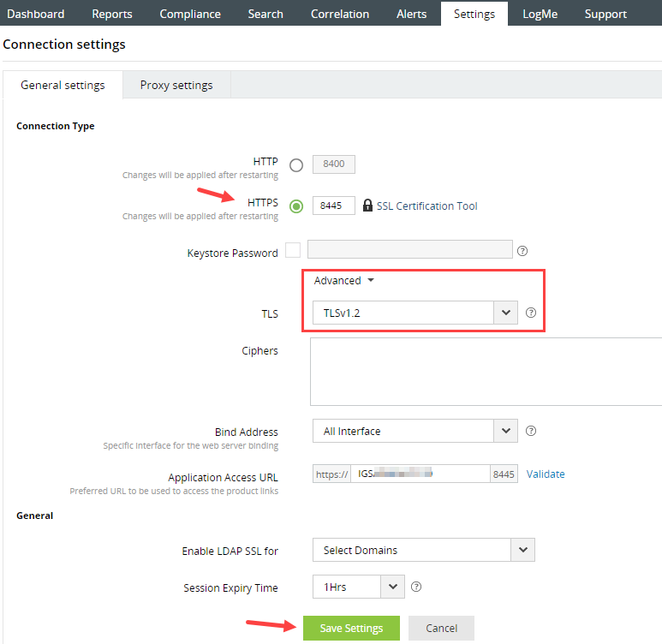Click the Application Access URL host field
The width and height of the screenshot is (662, 644).
[420, 474]
